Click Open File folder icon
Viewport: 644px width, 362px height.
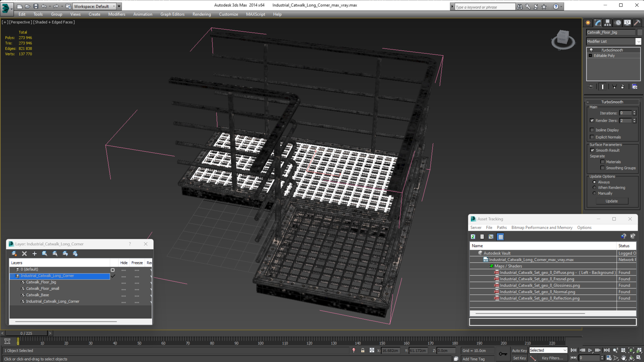pyautogui.click(x=28, y=7)
